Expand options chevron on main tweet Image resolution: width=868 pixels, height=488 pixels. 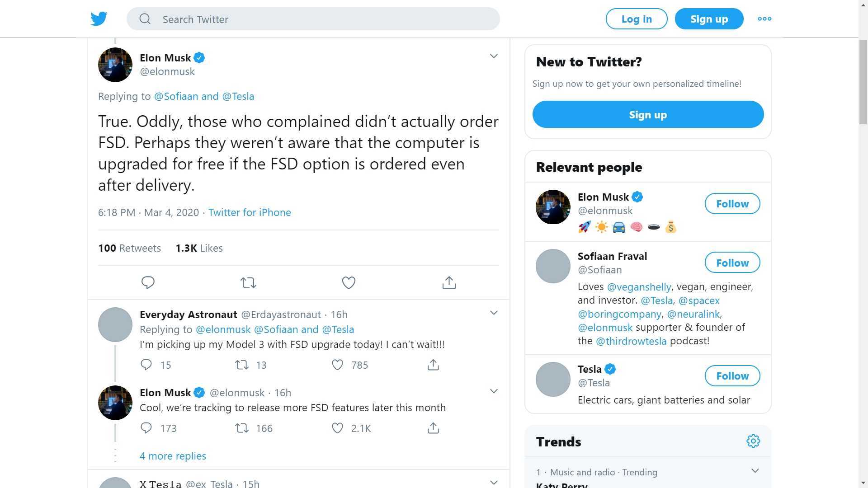[x=494, y=56]
